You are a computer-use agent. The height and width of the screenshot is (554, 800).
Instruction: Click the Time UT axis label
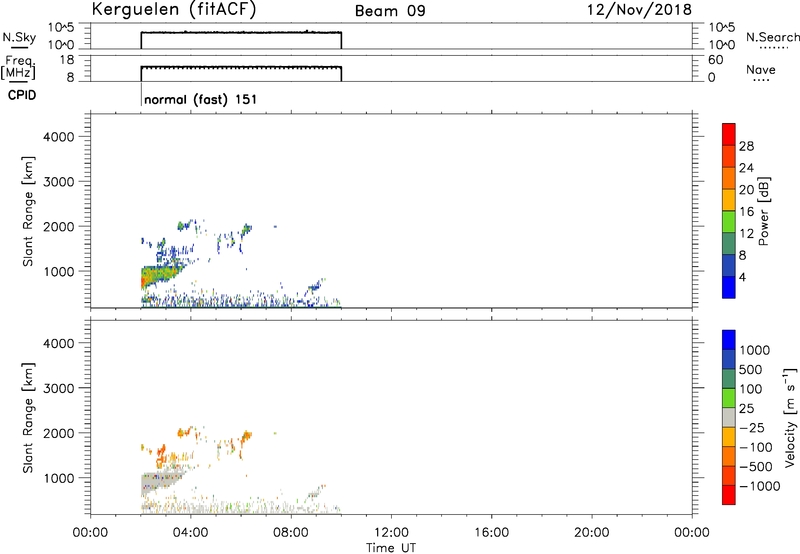click(391, 548)
